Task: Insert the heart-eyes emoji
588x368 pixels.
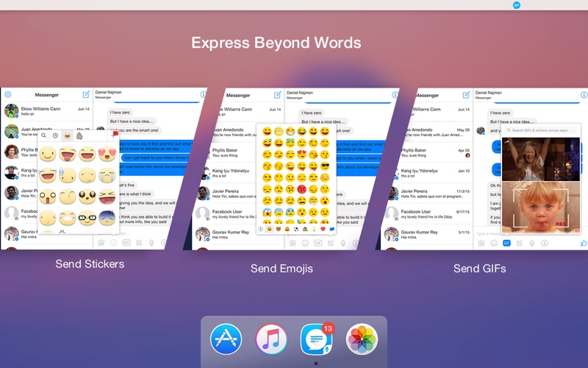Action: coord(302,155)
